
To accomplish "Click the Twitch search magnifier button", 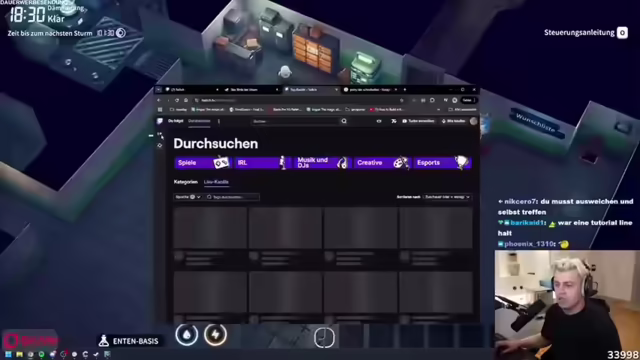I will coord(344,121).
